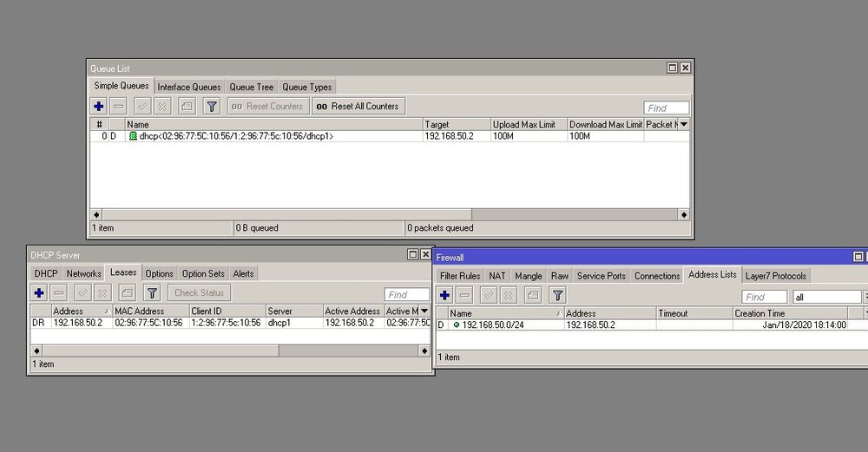Open the Queue List column selector dropdown arrow
This screenshot has width=868, height=452.
tap(684, 125)
